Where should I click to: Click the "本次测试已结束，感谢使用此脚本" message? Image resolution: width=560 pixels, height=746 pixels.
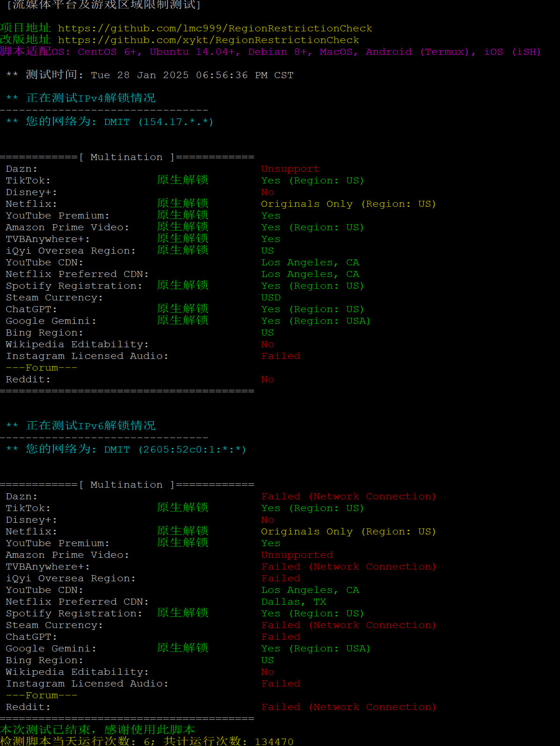[x=97, y=730]
